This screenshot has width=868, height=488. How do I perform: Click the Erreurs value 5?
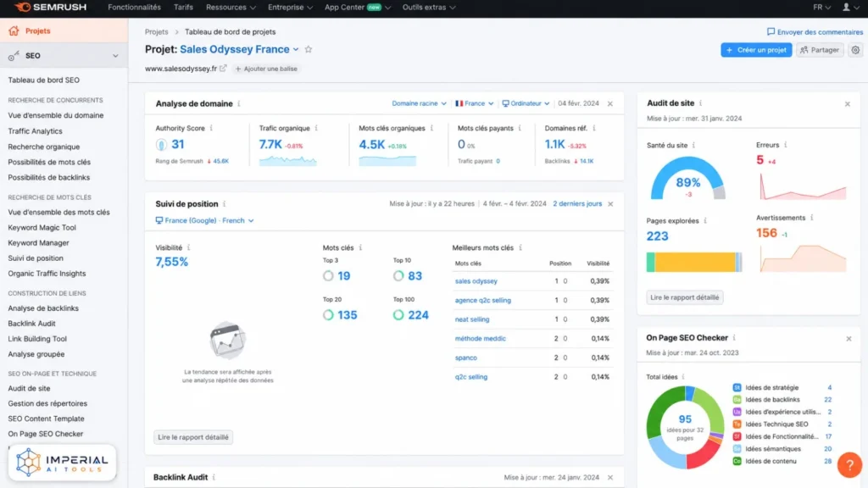click(759, 160)
